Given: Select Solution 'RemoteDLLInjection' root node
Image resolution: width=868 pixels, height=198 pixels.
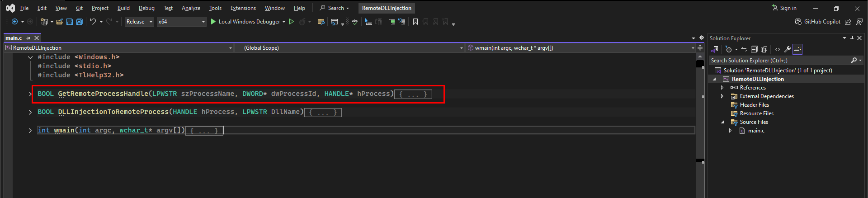Looking at the screenshot, I should (x=778, y=71).
